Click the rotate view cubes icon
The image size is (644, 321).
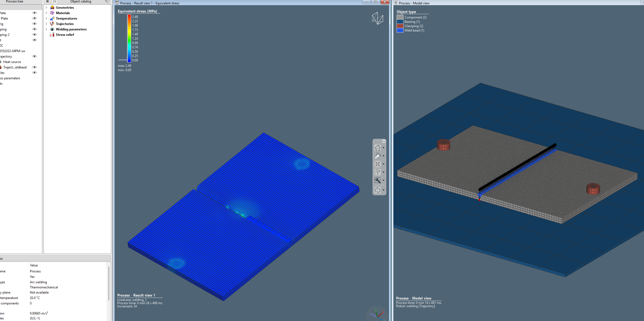tap(377, 156)
